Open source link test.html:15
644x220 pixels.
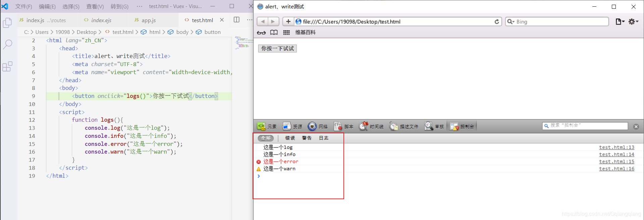pyautogui.click(x=617, y=162)
